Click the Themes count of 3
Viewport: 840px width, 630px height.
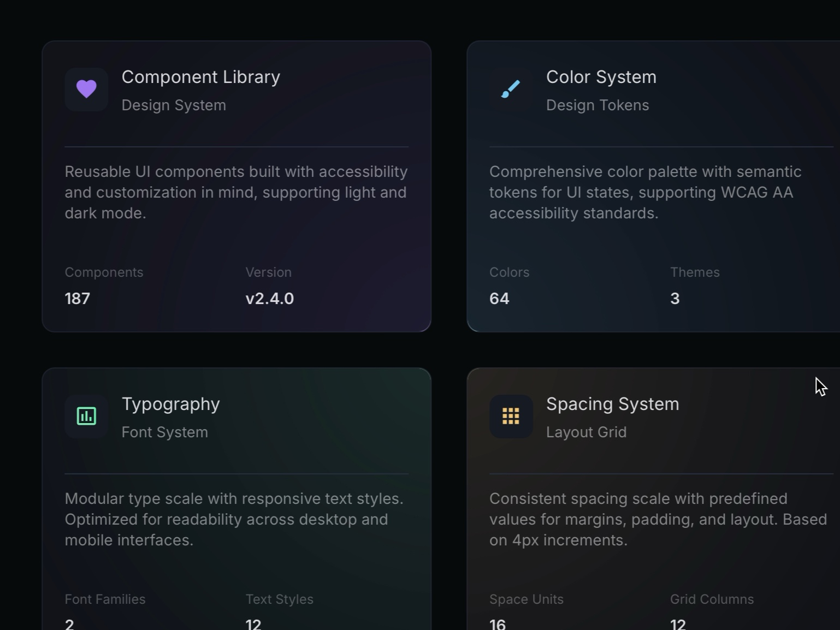click(675, 298)
